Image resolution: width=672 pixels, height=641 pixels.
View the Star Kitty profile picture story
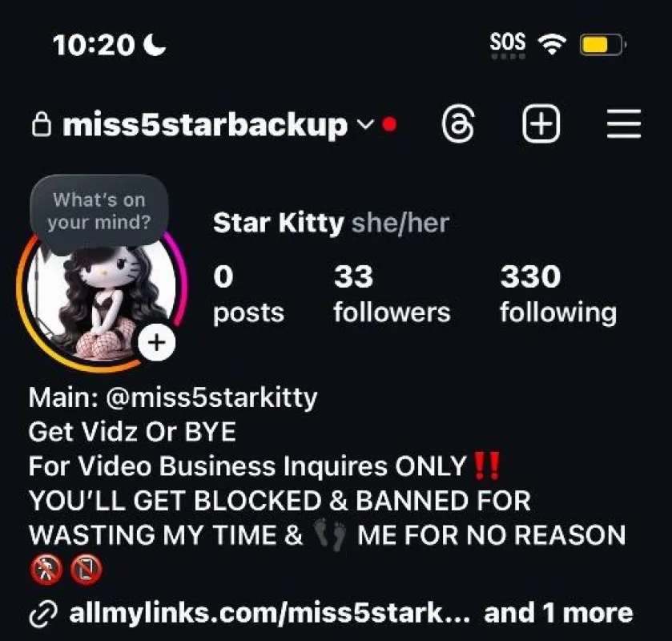click(x=102, y=300)
